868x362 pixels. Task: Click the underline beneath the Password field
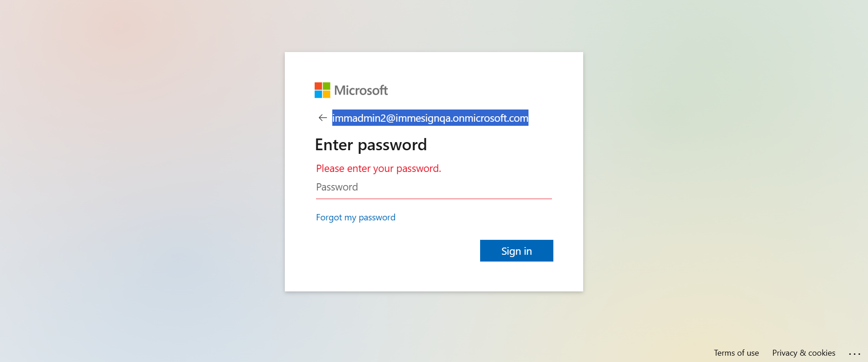click(x=433, y=199)
